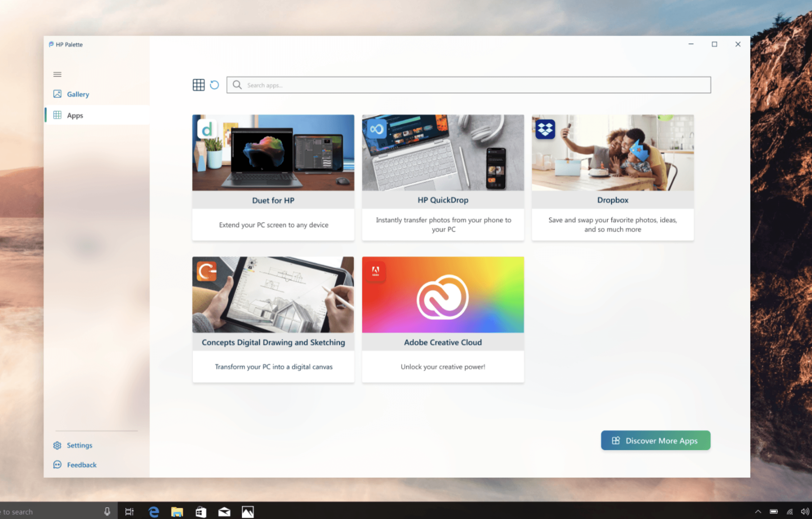Click the Discover More Apps button
This screenshot has width=812, height=519.
[x=655, y=440]
